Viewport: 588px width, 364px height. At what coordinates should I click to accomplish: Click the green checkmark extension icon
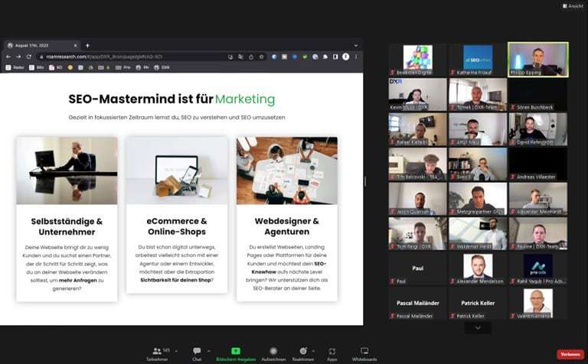pyautogui.click(x=305, y=57)
